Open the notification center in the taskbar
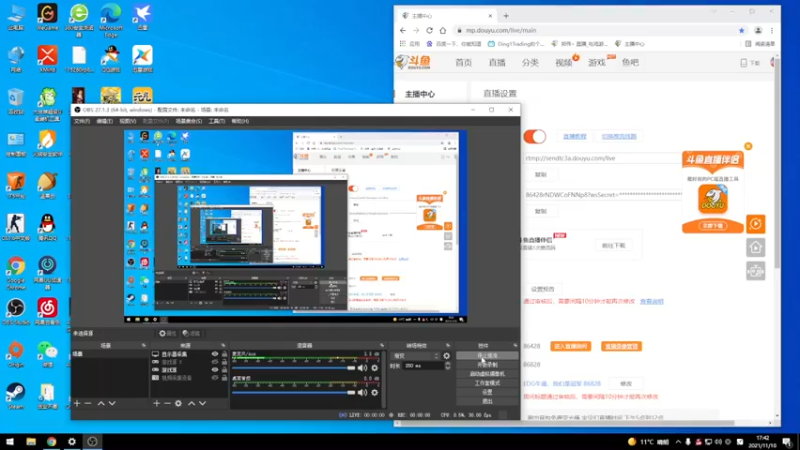The height and width of the screenshot is (450, 800). click(787, 442)
